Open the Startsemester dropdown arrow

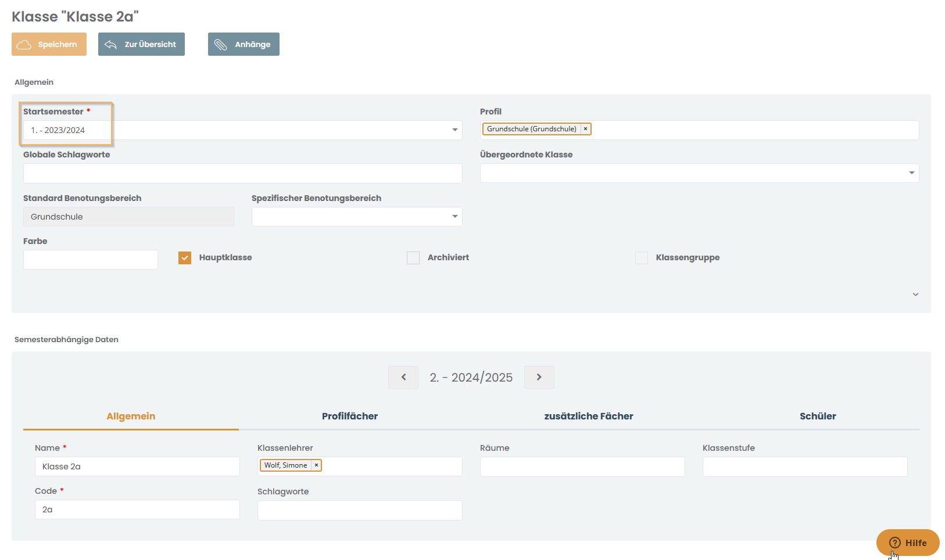pyautogui.click(x=455, y=130)
